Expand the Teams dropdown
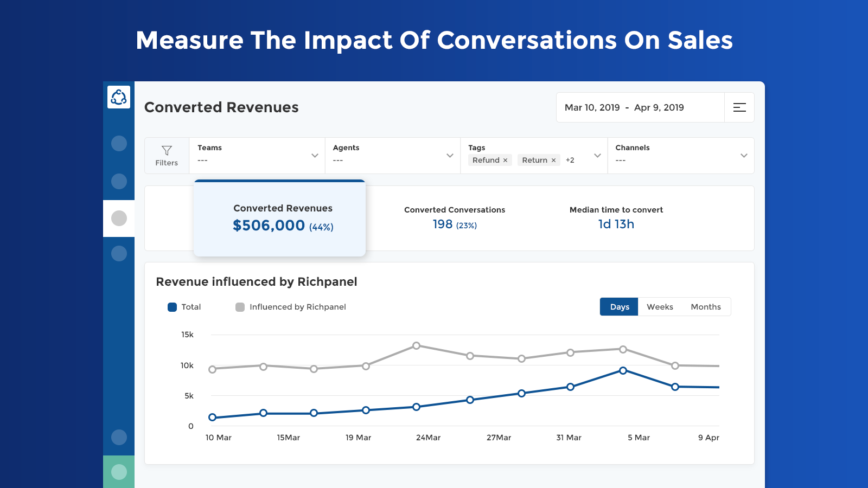The image size is (868, 488). 257,156
